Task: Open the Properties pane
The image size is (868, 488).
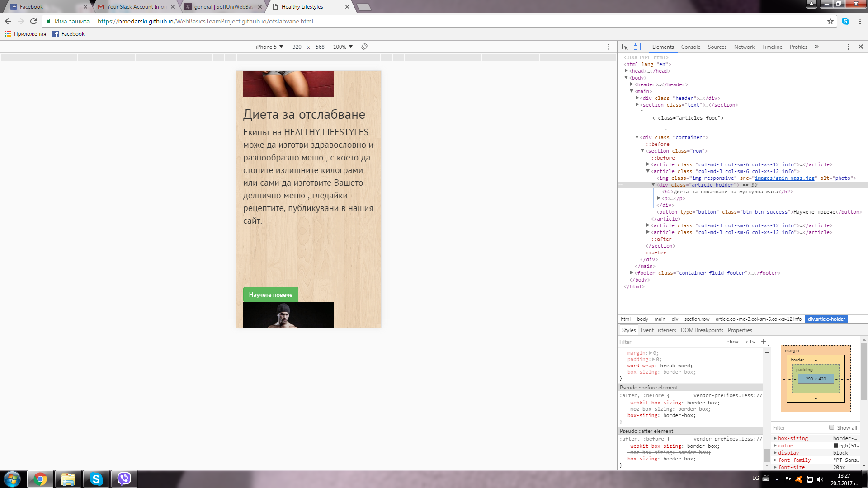Action: point(740,330)
